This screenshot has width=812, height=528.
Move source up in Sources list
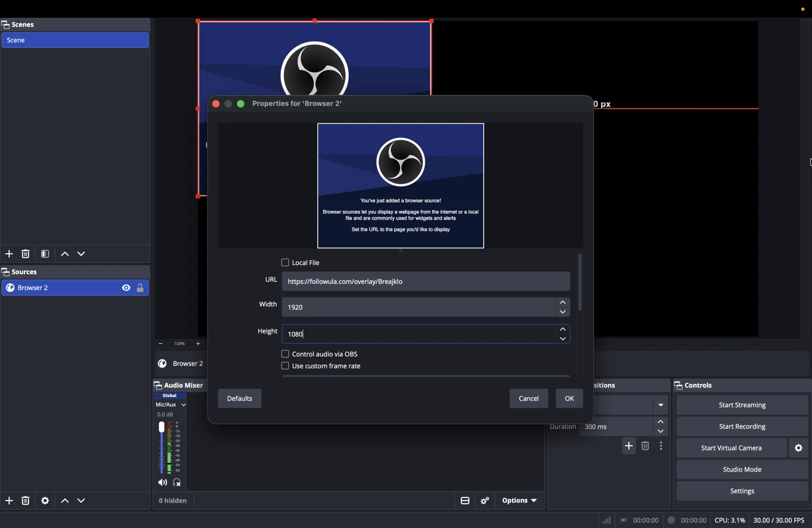tap(65, 501)
